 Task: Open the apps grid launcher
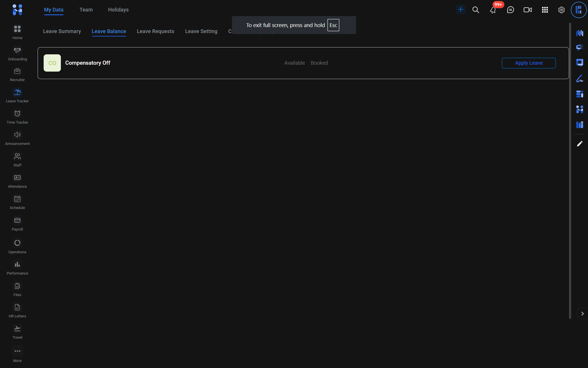[545, 10]
